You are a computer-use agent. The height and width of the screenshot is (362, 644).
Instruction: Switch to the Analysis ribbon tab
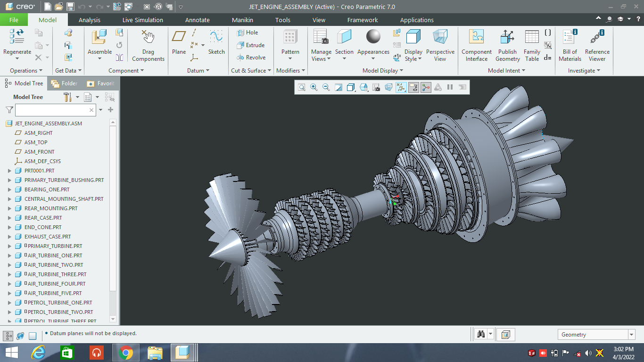[90, 20]
